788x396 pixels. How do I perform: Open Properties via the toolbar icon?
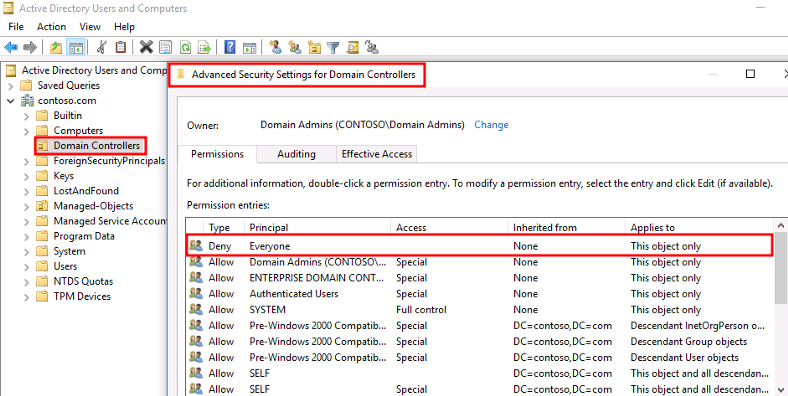(165, 48)
